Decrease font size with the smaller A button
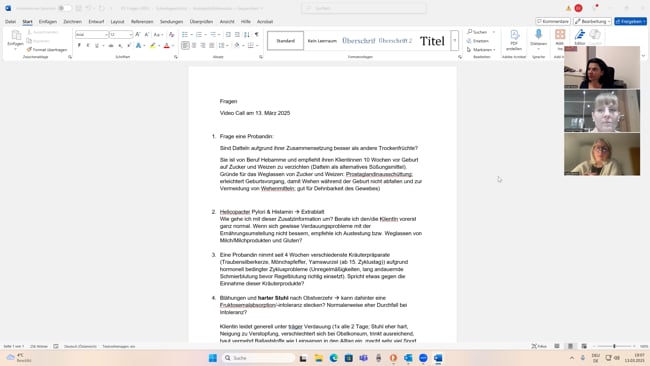 tap(147, 34)
